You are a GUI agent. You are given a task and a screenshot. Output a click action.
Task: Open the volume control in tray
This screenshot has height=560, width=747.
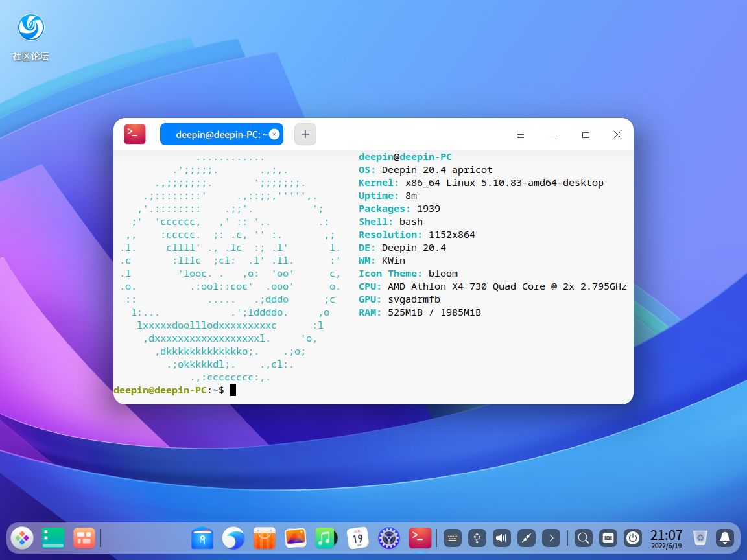coord(502,537)
